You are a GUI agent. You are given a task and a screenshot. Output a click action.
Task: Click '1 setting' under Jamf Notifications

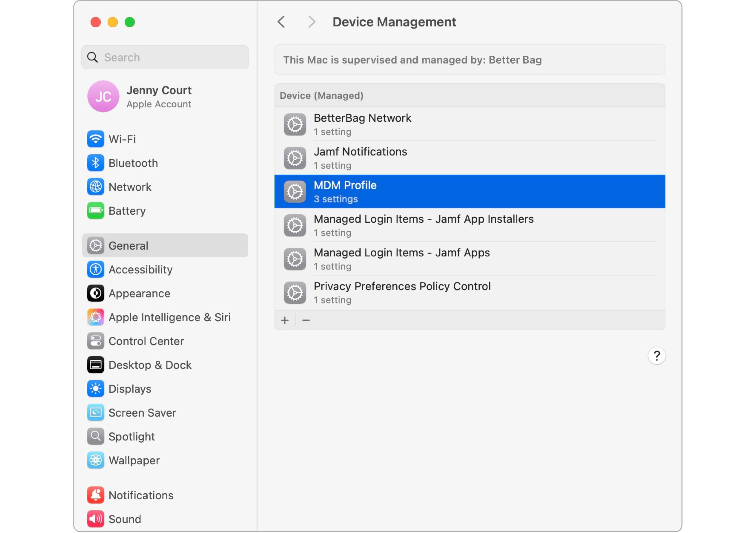(333, 165)
